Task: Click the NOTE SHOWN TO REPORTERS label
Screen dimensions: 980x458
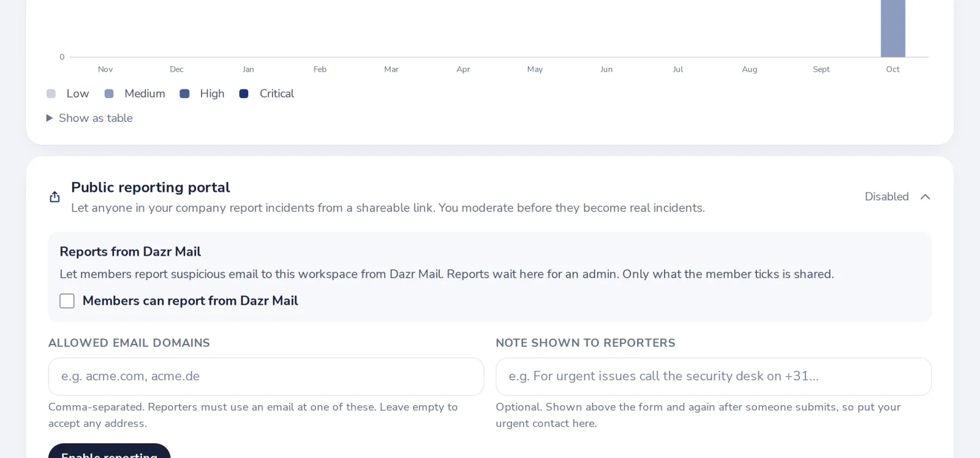Action: (x=586, y=343)
